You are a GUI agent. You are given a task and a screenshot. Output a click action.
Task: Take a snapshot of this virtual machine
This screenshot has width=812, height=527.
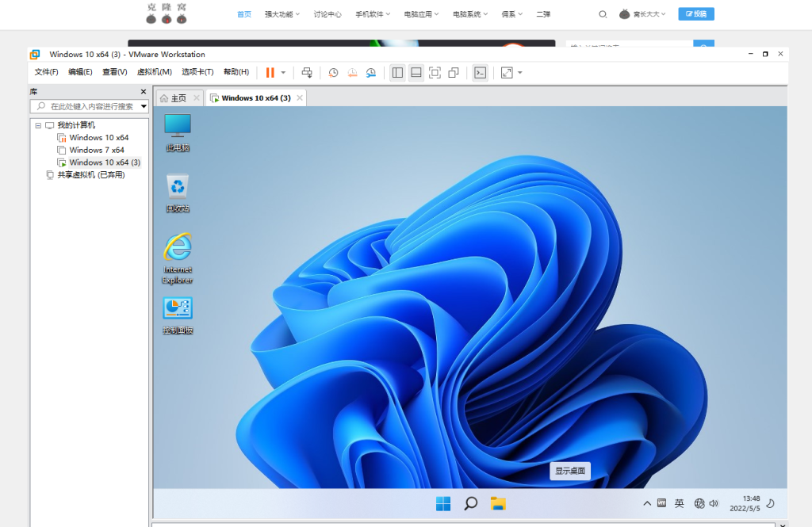(333, 72)
